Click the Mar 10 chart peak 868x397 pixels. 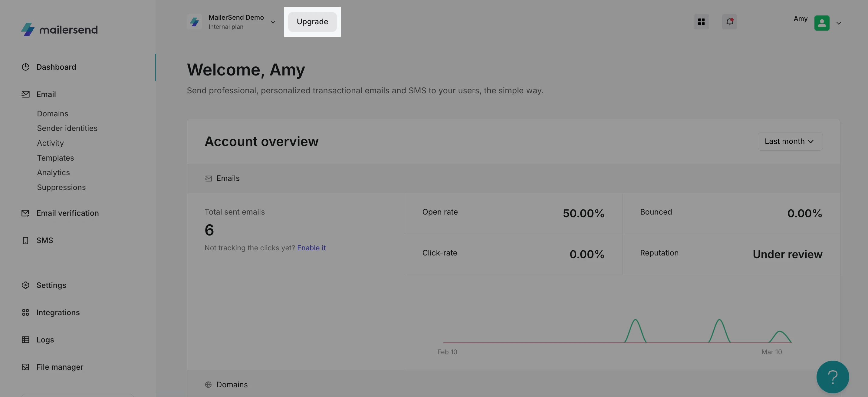pos(780,332)
